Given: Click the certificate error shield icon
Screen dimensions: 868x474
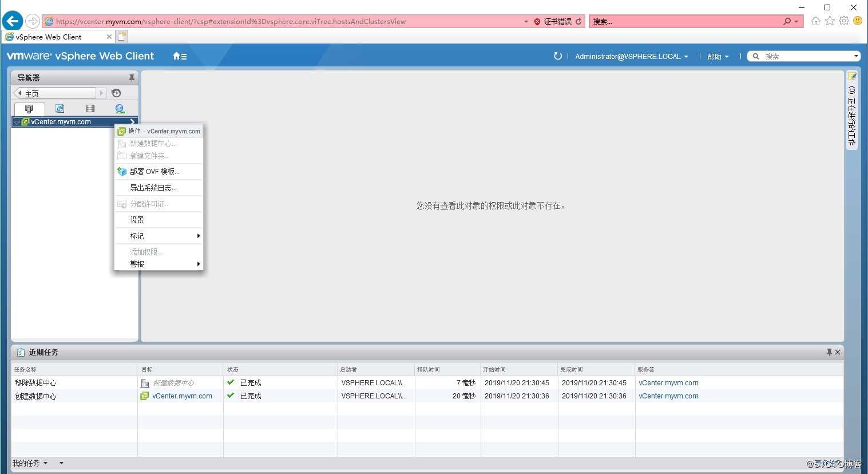Looking at the screenshot, I should click(537, 22).
